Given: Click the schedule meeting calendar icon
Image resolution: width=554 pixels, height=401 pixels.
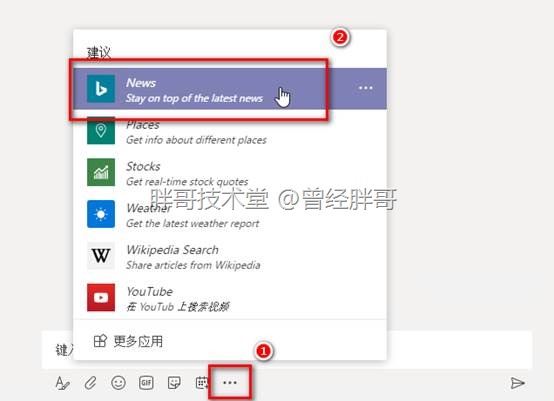Looking at the screenshot, I should pos(202,383).
